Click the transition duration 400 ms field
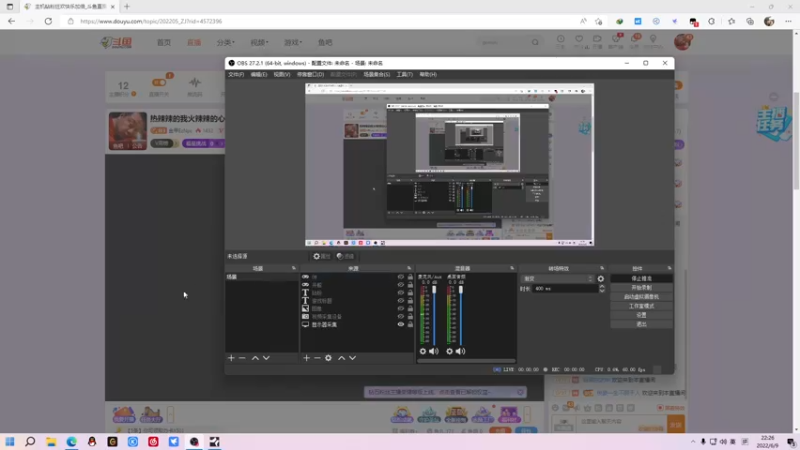The width and height of the screenshot is (800, 450). point(565,289)
